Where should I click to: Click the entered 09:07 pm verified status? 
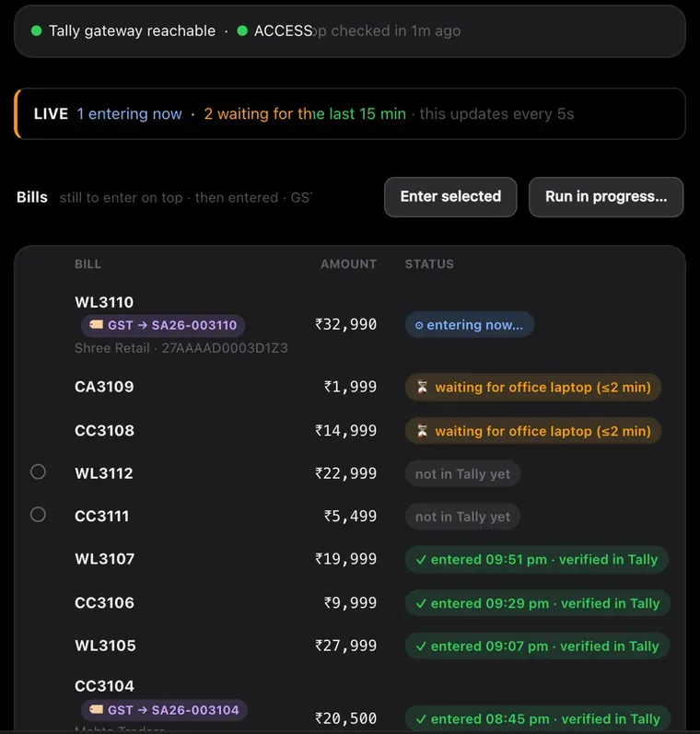(537, 646)
